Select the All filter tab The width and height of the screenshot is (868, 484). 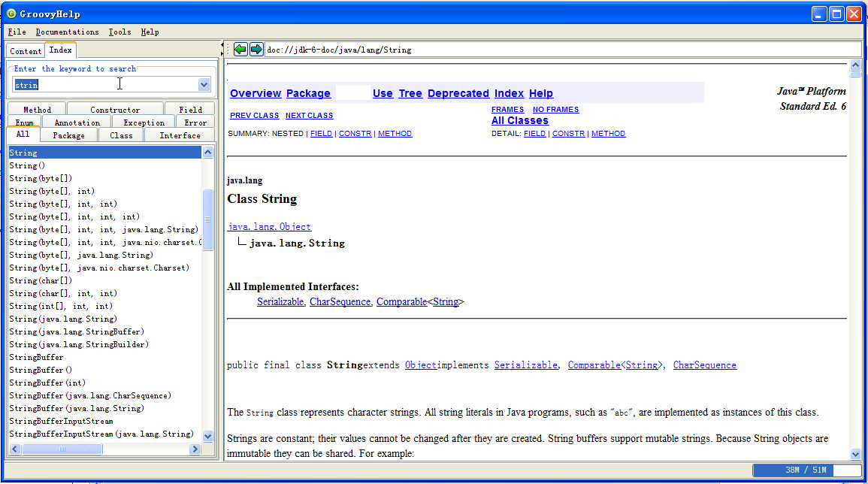click(23, 135)
